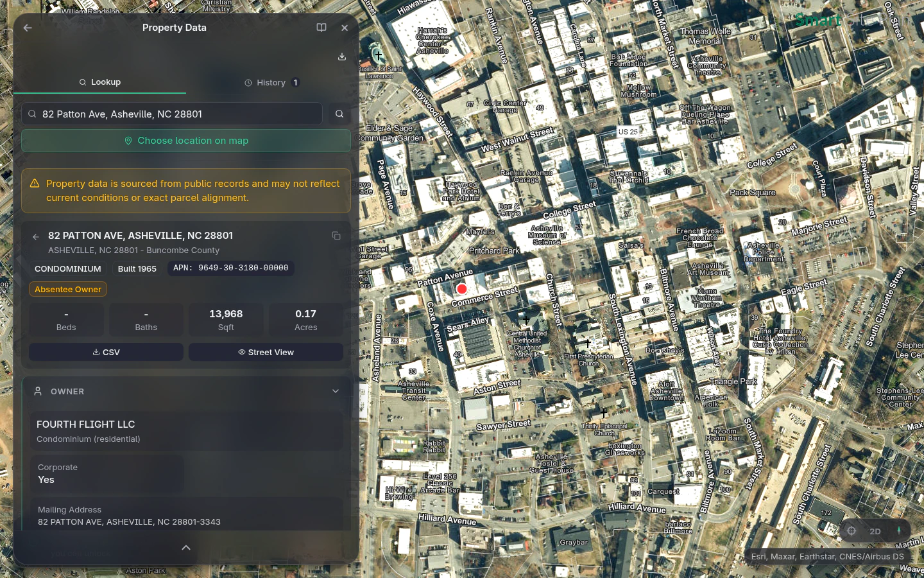Click Hi-Wire Brewing map label

[399, 493]
